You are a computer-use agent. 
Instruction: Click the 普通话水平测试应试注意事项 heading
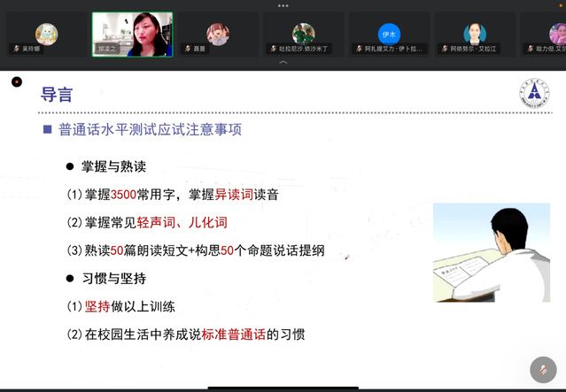coord(150,130)
